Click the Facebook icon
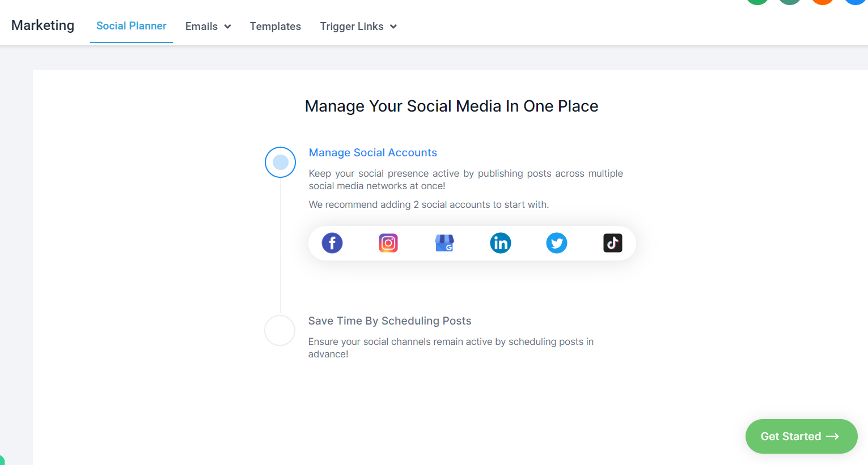The image size is (868, 465). tap(332, 243)
